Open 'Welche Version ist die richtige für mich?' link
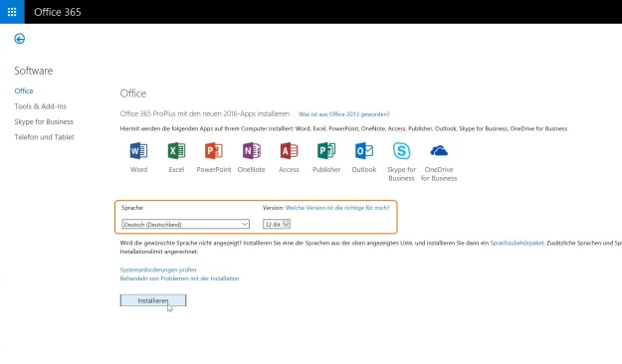Viewport: 622px width, 364px height. (x=337, y=208)
